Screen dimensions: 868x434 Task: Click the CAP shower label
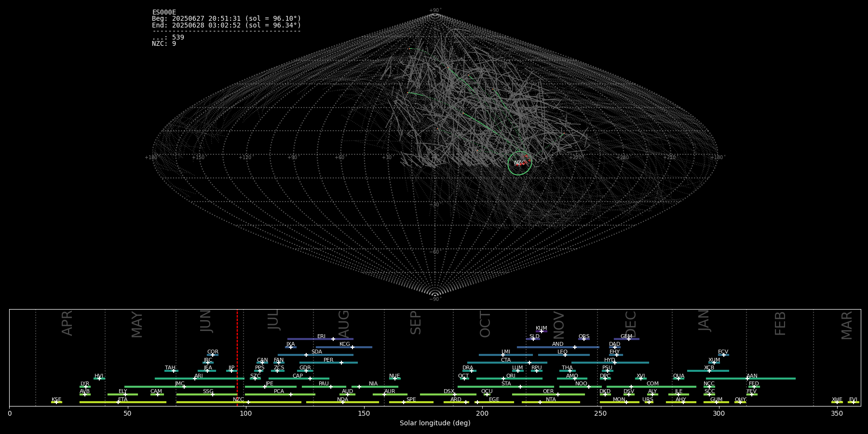[298, 376]
